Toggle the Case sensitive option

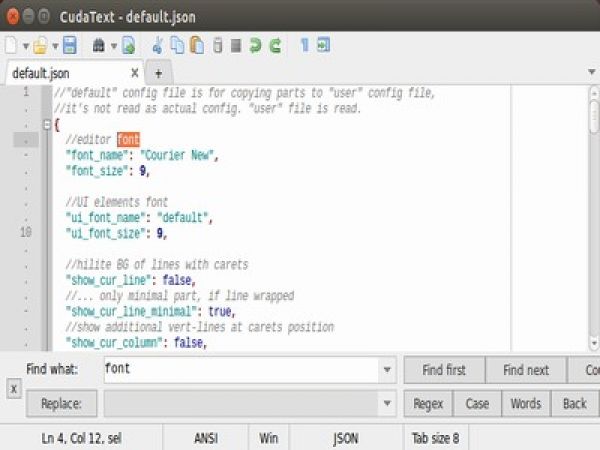point(477,403)
